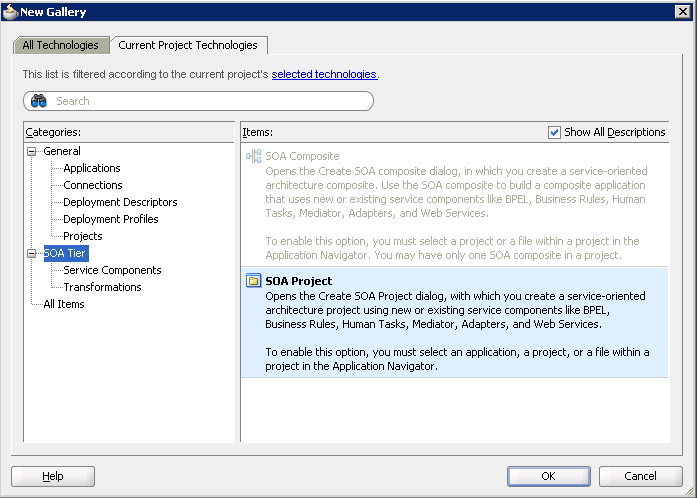Close the New Gallery dialog

(683, 12)
